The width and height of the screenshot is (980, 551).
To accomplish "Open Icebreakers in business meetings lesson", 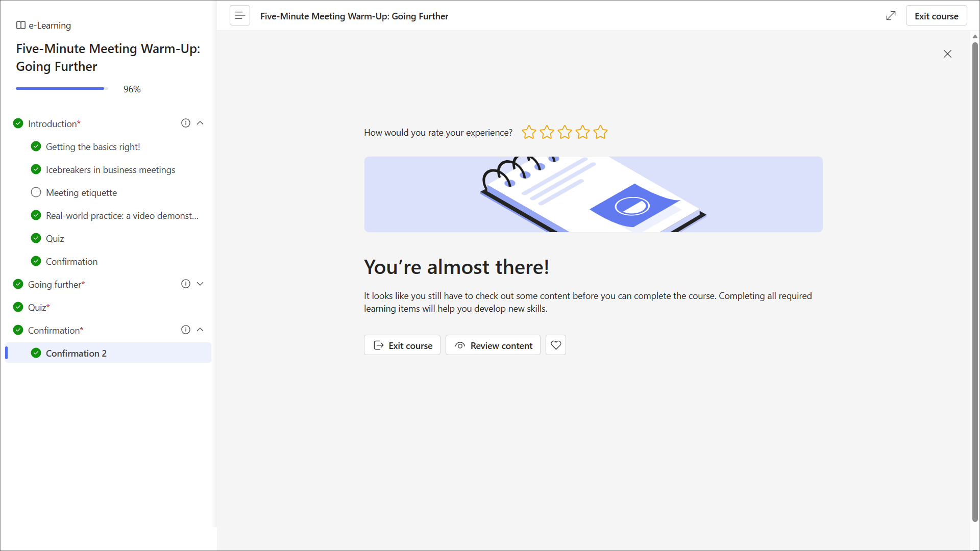I will tap(110, 169).
